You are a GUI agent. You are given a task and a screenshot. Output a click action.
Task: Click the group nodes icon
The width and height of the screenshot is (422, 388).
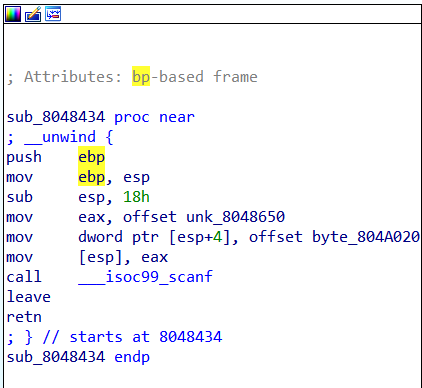point(53,14)
